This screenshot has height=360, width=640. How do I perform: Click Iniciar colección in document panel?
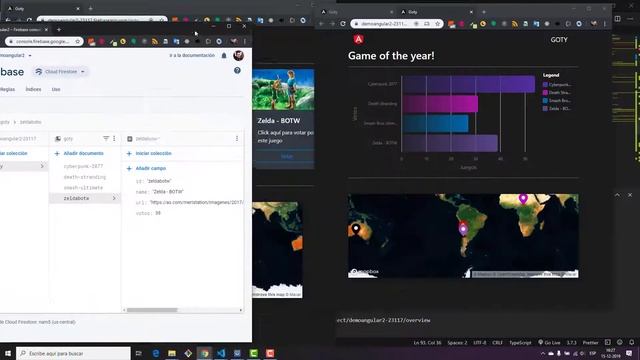[149, 153]
